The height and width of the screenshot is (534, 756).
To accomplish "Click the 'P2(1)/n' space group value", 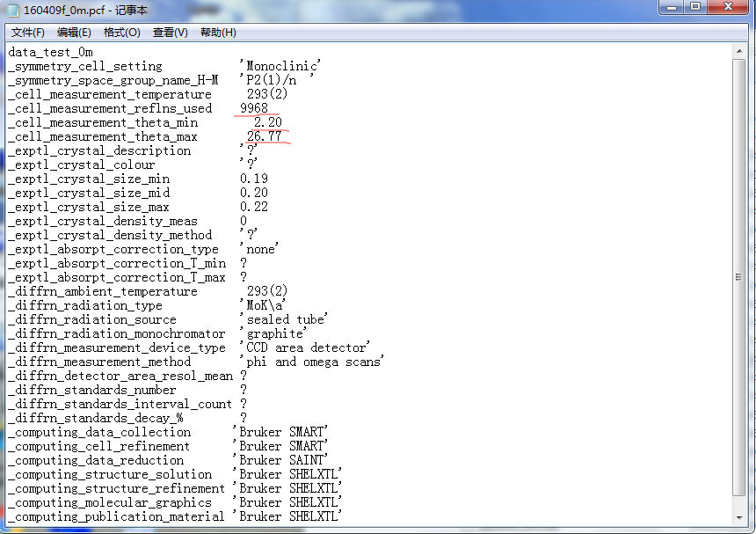I will click(277, 80).
